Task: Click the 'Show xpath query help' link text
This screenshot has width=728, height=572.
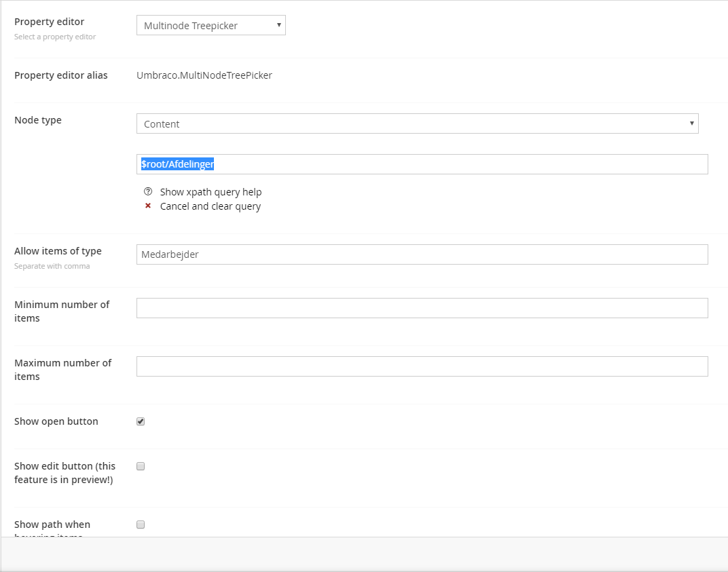Action: point(211,192)
